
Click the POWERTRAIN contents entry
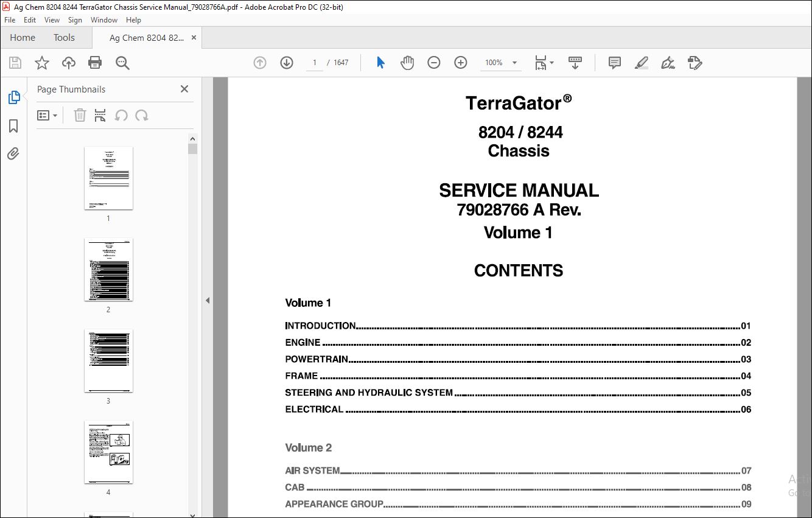pyautogui.click(x=518, y=359)
